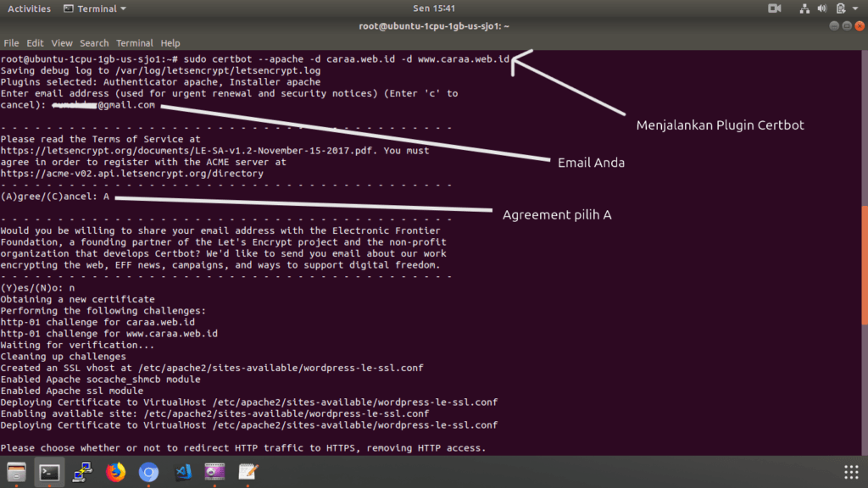Image resolution: width=868 pixels, height=488 pixels.
Task: Open the Terminal menu in menu bar
Action: point(135,42)
